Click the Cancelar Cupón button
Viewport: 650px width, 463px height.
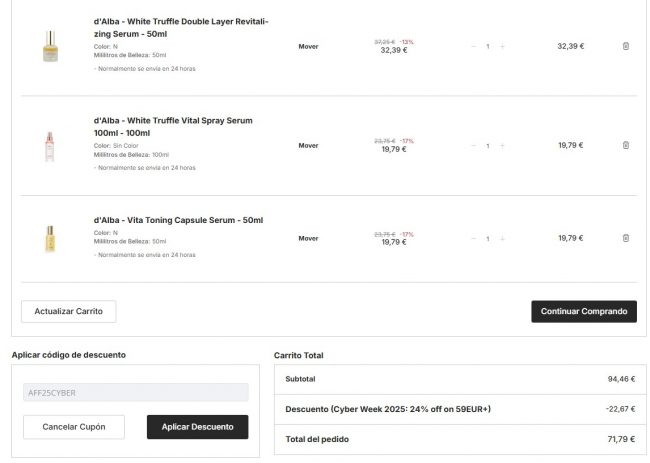point(74,427)
